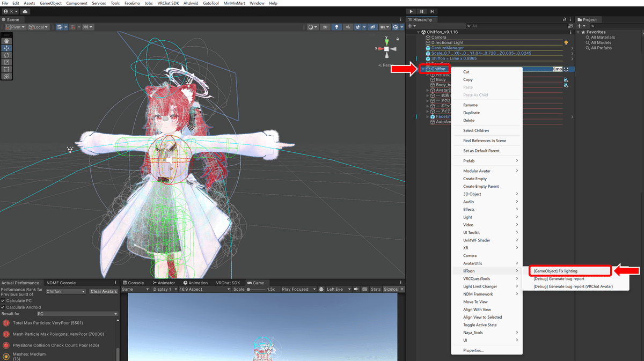Viewport: 644px width, 361px height.
Task: Click the Clear Avatars button
Action: (x=104, y=291)
